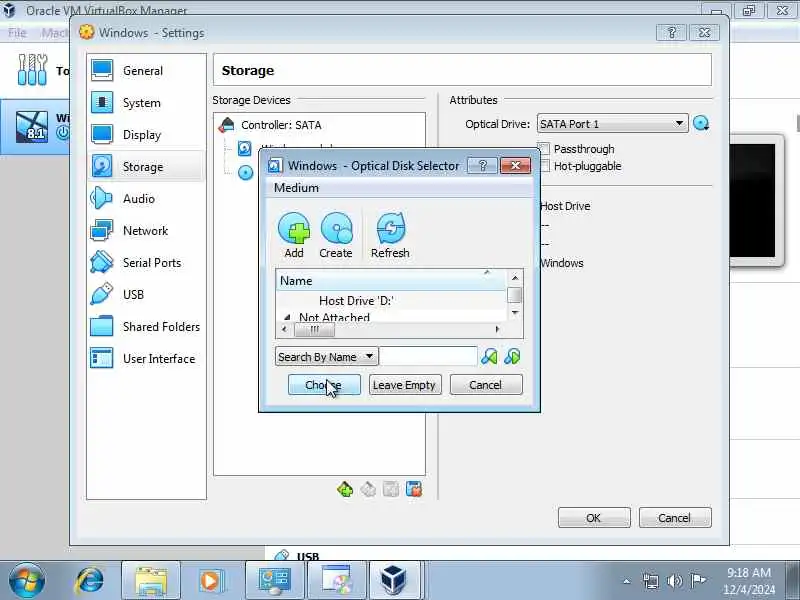The image size is (800, 600).
Task: Click help button in Settings title bar
Action: click(671, 33)
